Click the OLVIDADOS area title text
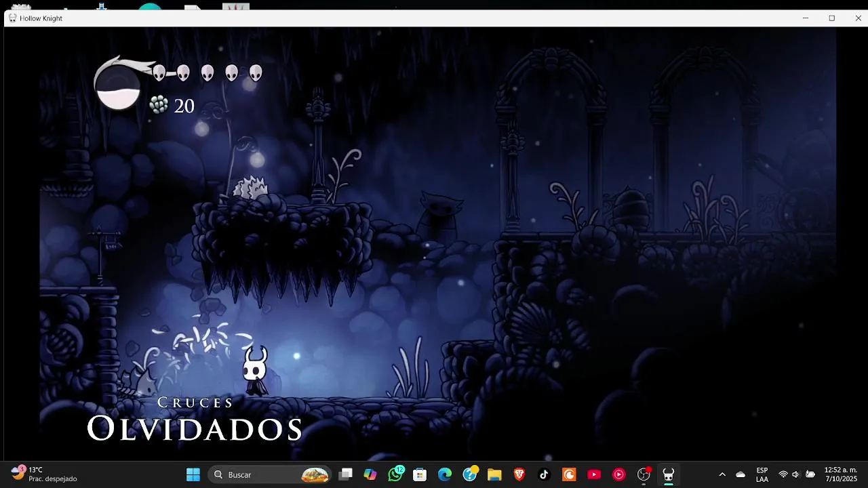Viewport: 868px width, 488px height. pyautogui.click(x=195, y=428)
